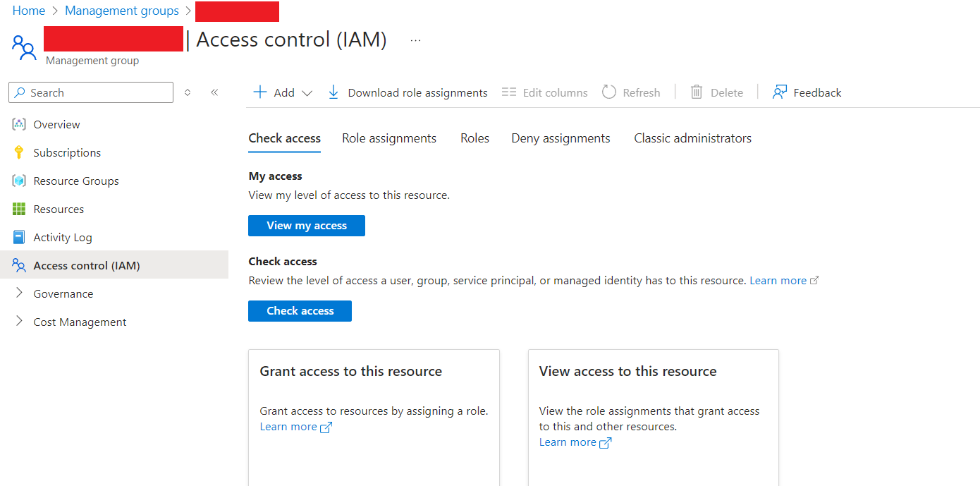The width and height of the screenshot is (980, 486).
Task: Switch to the Role assignments tab
Action: click(389, 138)
